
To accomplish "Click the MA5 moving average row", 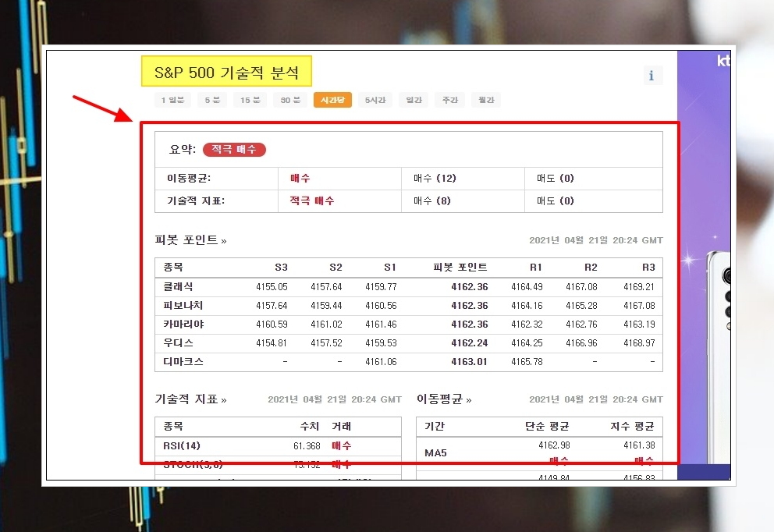I will pyautogui.click(x=539, y=453).
